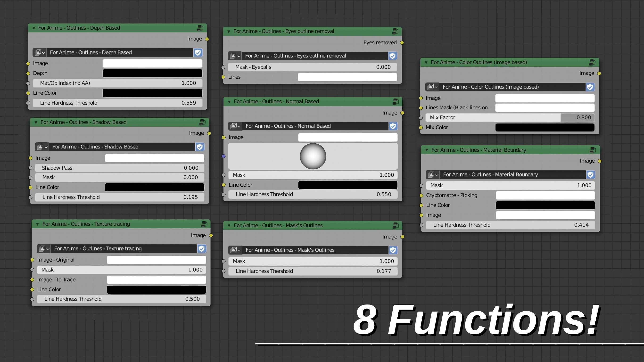Viewport: 644px width, 362px height.
Task: Toggle fake user shield on Material Boundary node
Action: click(590, 174)
